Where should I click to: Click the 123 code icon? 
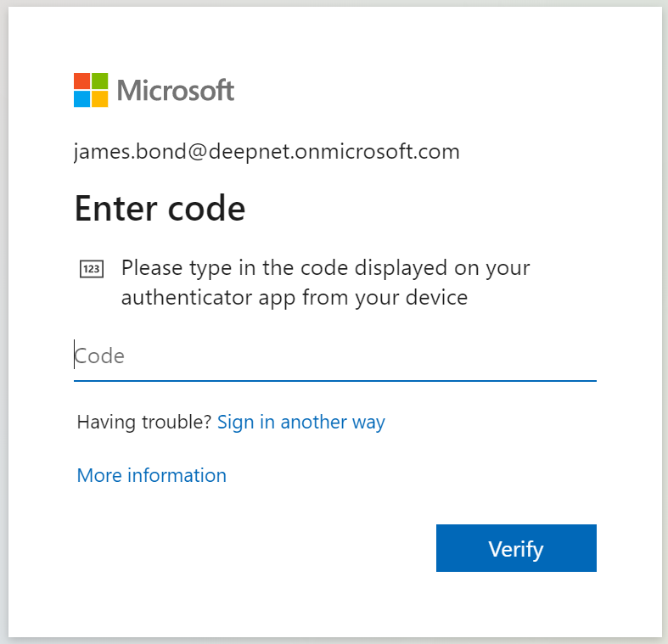(x=91, y=270)
